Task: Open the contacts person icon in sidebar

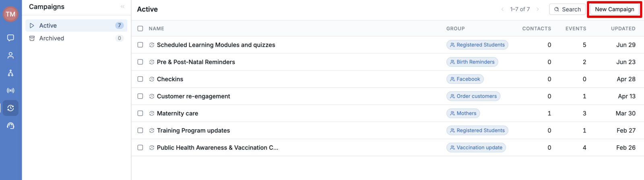Action: (x=10, y=56)
